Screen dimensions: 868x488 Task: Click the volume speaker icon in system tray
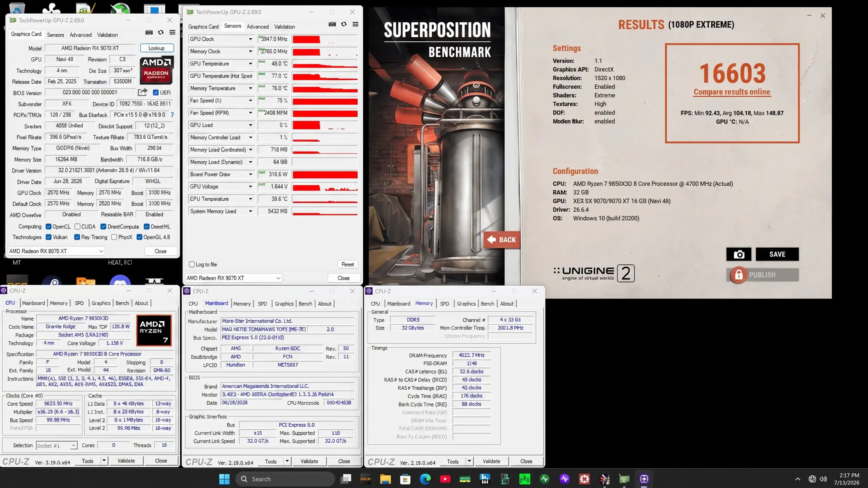tap(823, 479)
